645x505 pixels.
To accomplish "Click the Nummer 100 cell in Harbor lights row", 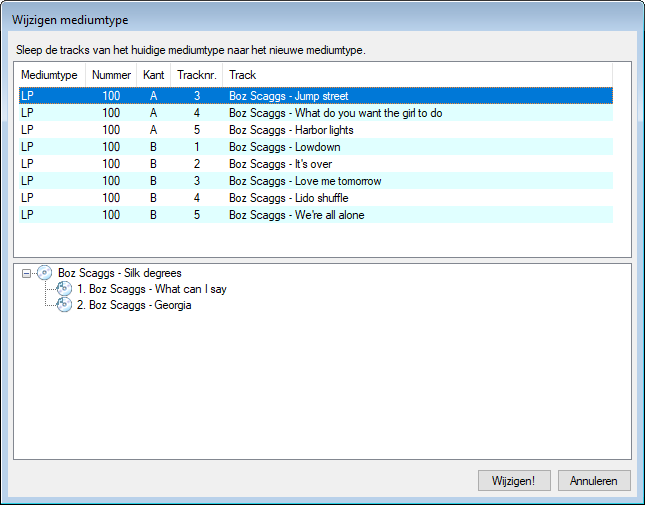I will [111, 130].
